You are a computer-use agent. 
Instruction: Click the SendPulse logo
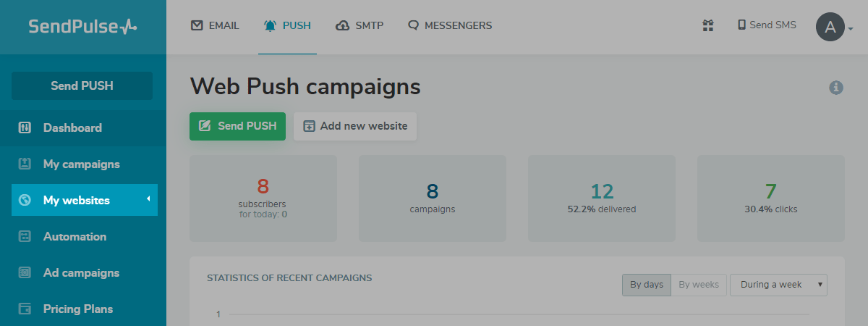click(82, 27)
